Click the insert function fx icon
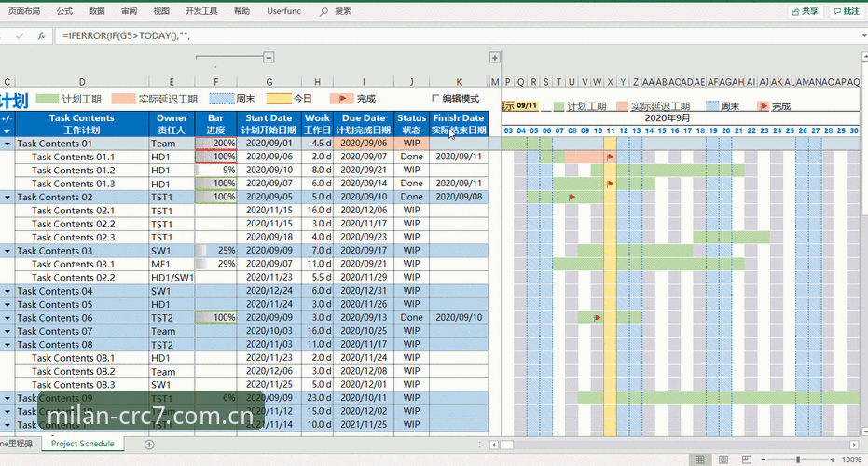 pos(41,36)
